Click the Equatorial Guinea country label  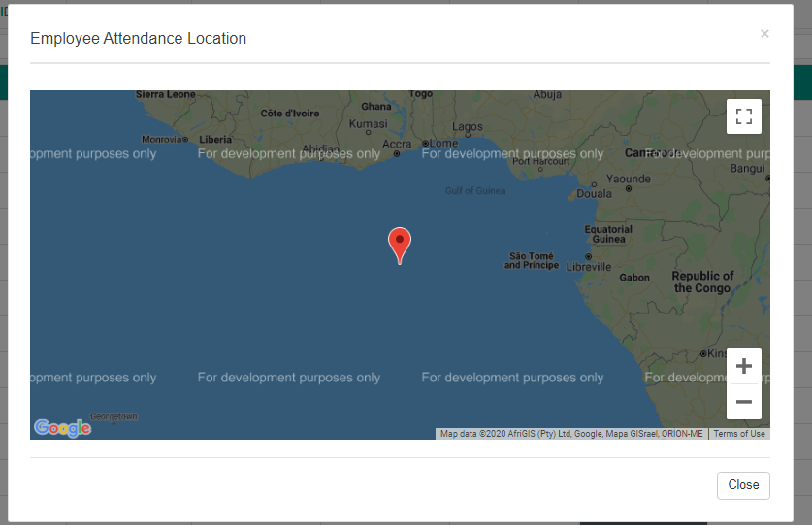point(608,234)
